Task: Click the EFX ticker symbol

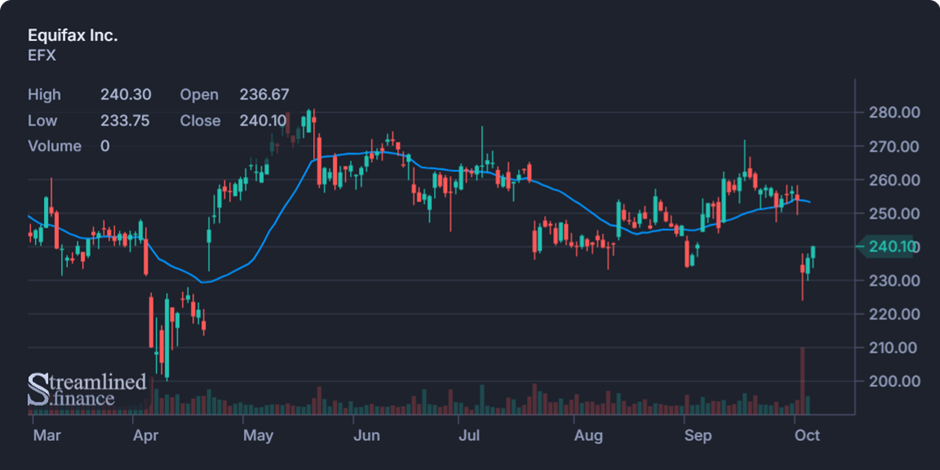Action: [x=42, y=56]
